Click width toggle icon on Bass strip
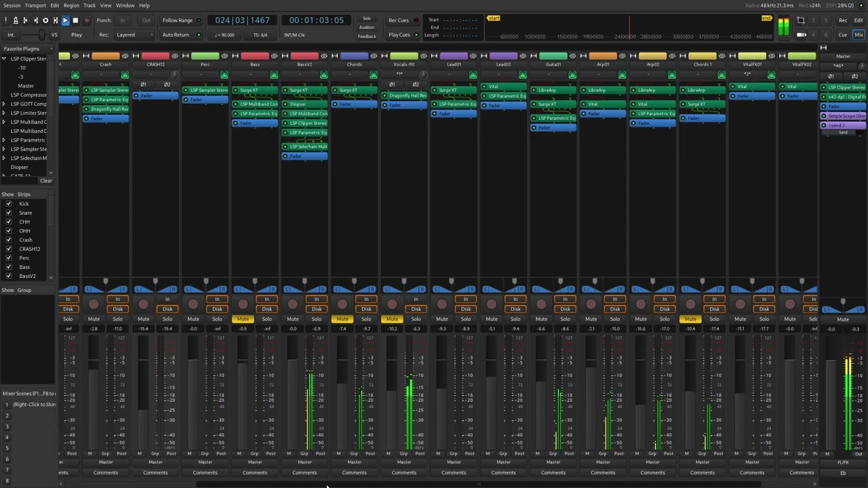The width and height of the screenshot is (868, 488). pos(235,56)
